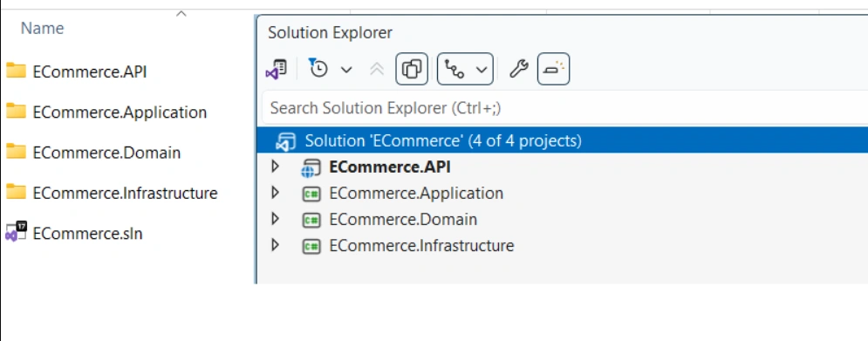Open Properties with the wrench icon
Viewport: 868px width, 341px height.
click(519, 69)
